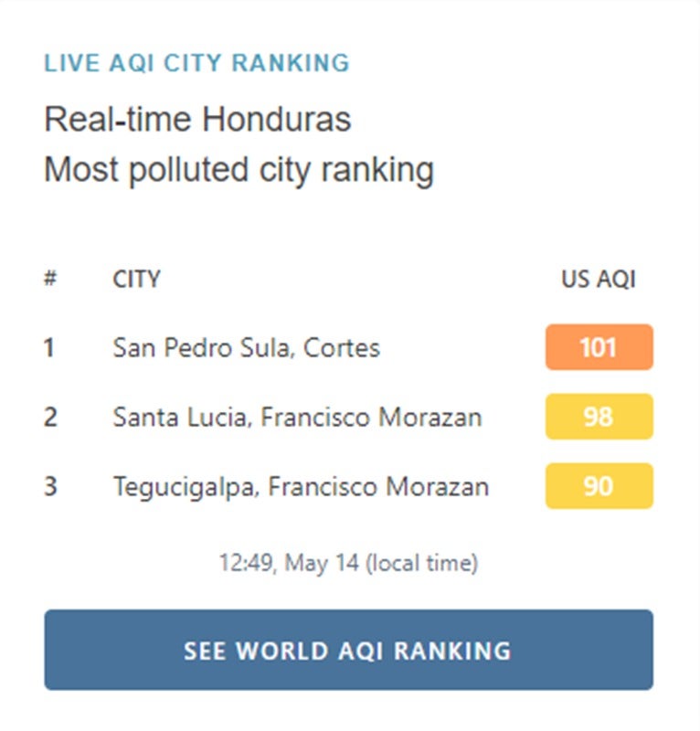
Task: Select rank number 2 in the list
Action: [x=50, y=417]
